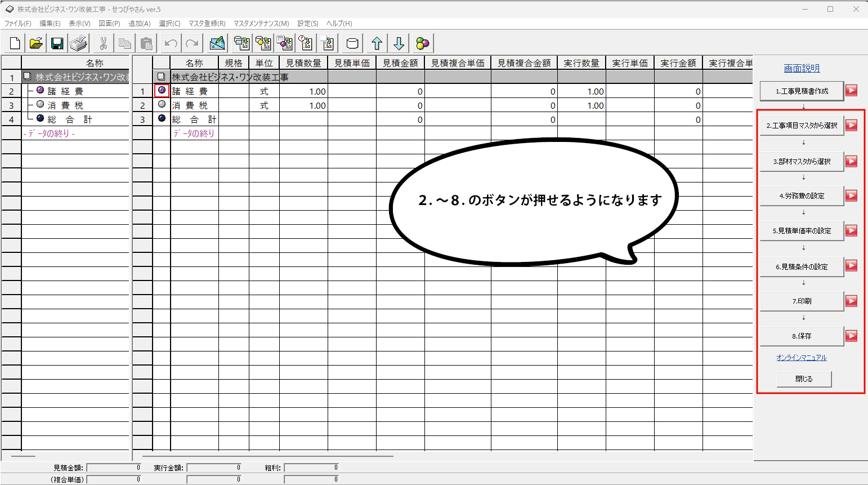Image resolution: width=868 pixels, height=485 pixels.
Task: Click the 見積数量 column header
Action: pos(303,63)
